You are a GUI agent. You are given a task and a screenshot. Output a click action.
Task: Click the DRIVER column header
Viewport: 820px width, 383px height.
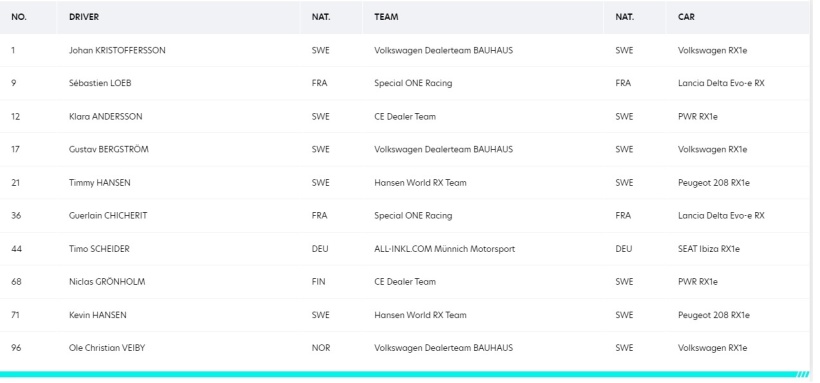(x=84, y=17)
